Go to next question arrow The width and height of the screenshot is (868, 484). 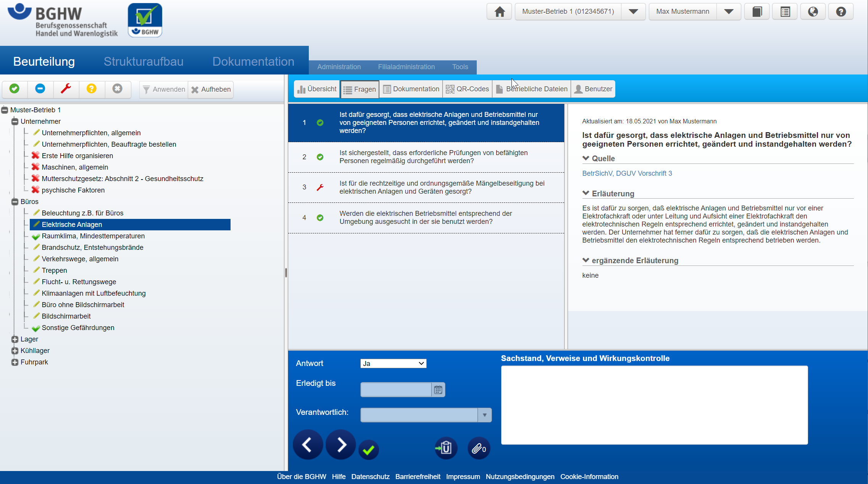pyautogui.click(x=341, y=445)
